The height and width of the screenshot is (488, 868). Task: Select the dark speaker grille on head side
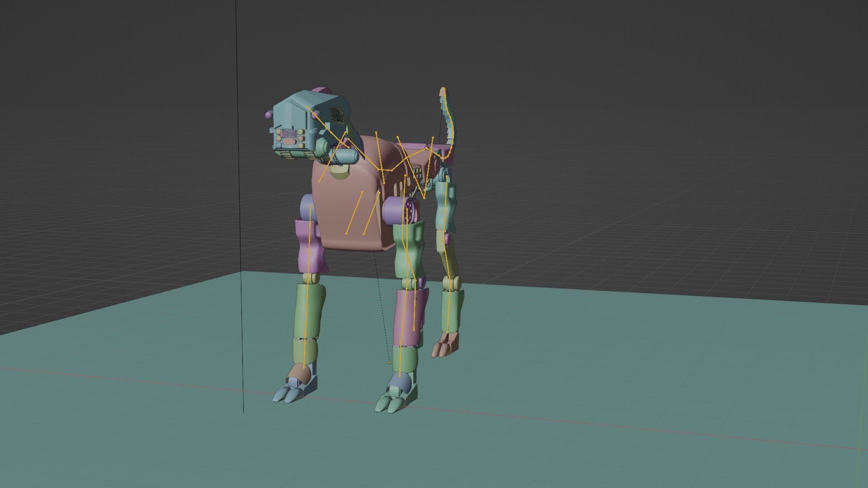tap(337, 115)
